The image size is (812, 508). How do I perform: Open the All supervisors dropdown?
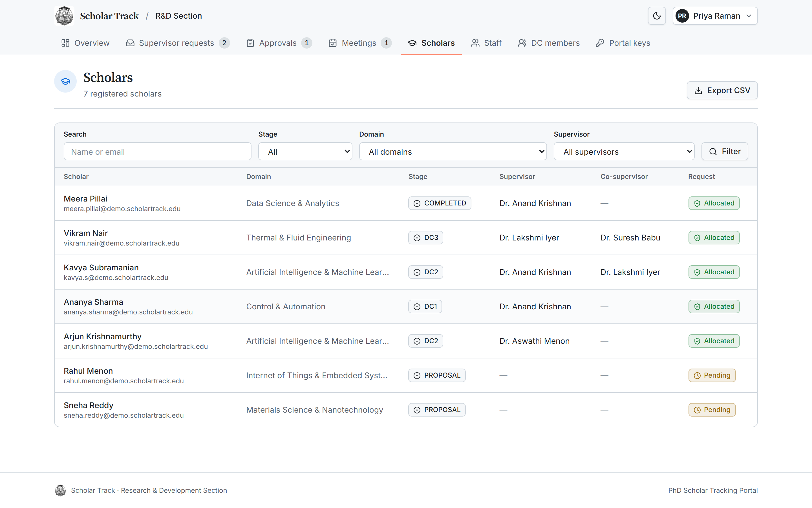pyautogui.click(x=624, y=152)
